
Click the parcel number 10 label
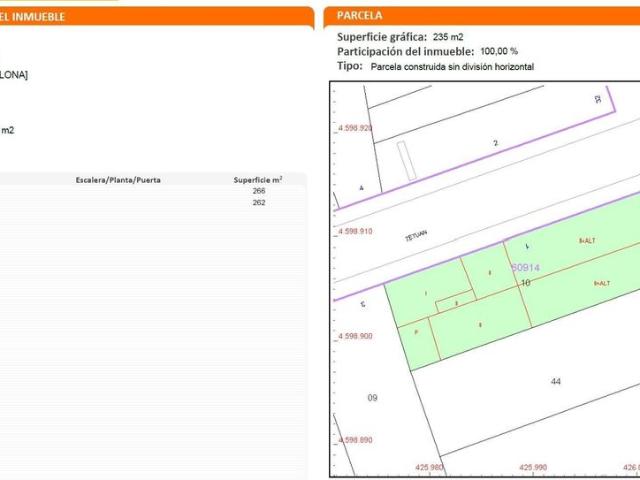(526, 283)
